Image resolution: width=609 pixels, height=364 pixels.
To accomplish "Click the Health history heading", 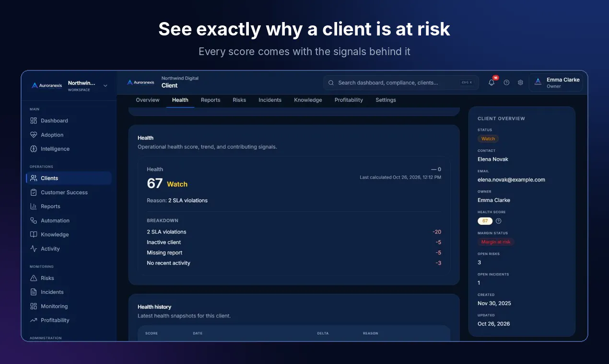I will (154, 307).
